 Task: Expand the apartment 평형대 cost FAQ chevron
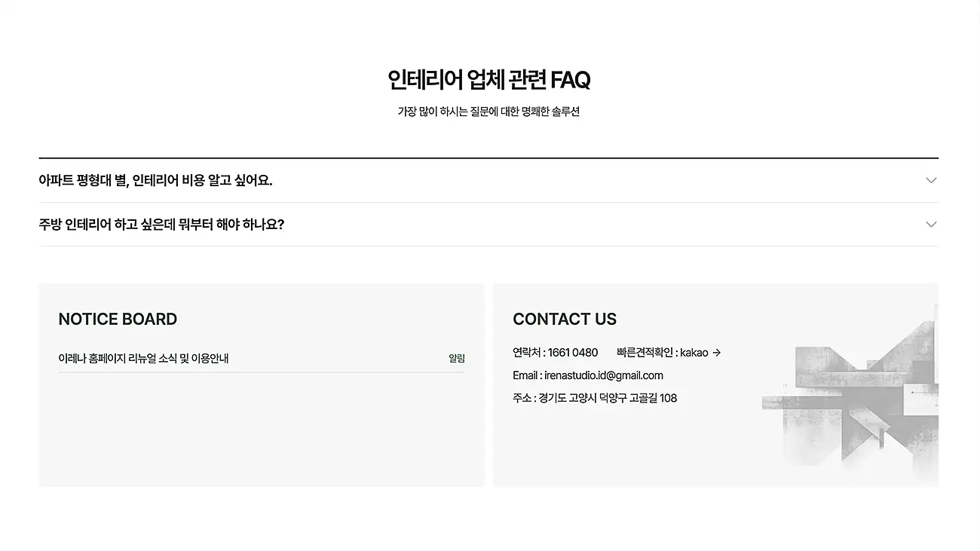[x=931, y=180]
